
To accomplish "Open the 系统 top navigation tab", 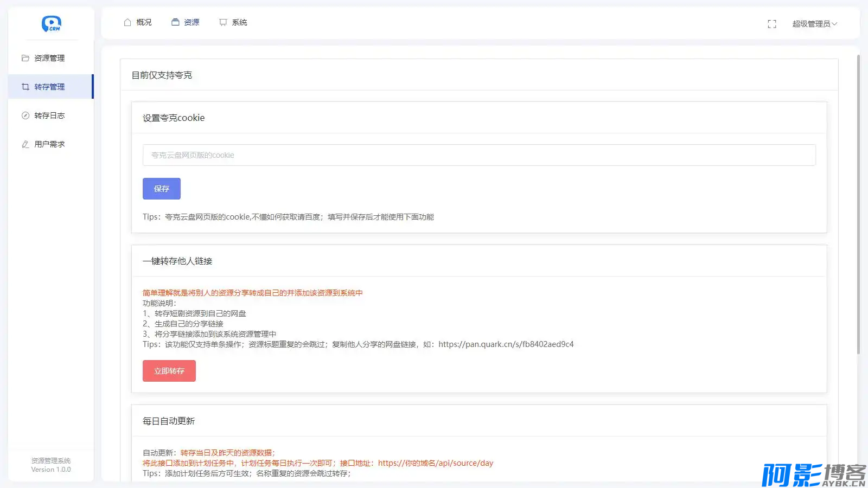I will tap(233, 22).
